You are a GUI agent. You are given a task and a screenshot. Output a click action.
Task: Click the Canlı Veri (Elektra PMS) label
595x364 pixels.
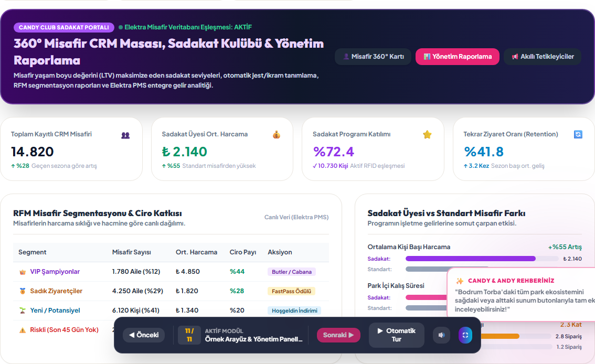click(296, 217)
